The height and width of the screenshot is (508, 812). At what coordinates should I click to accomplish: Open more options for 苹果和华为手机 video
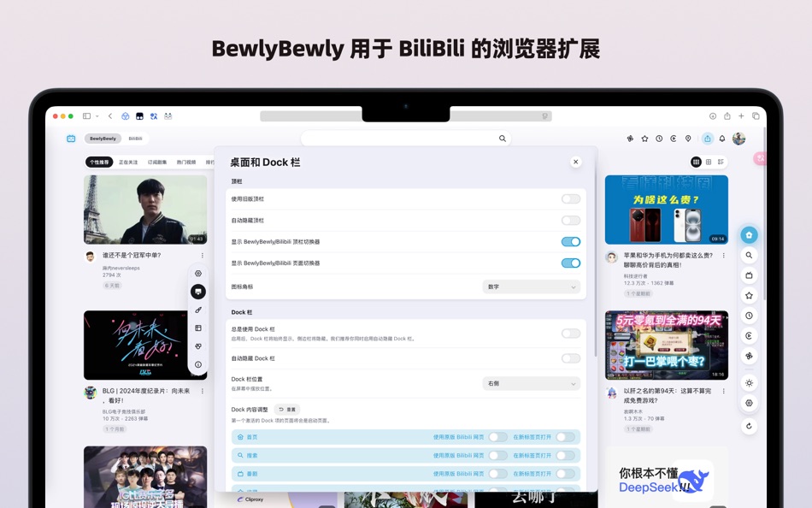723,256
